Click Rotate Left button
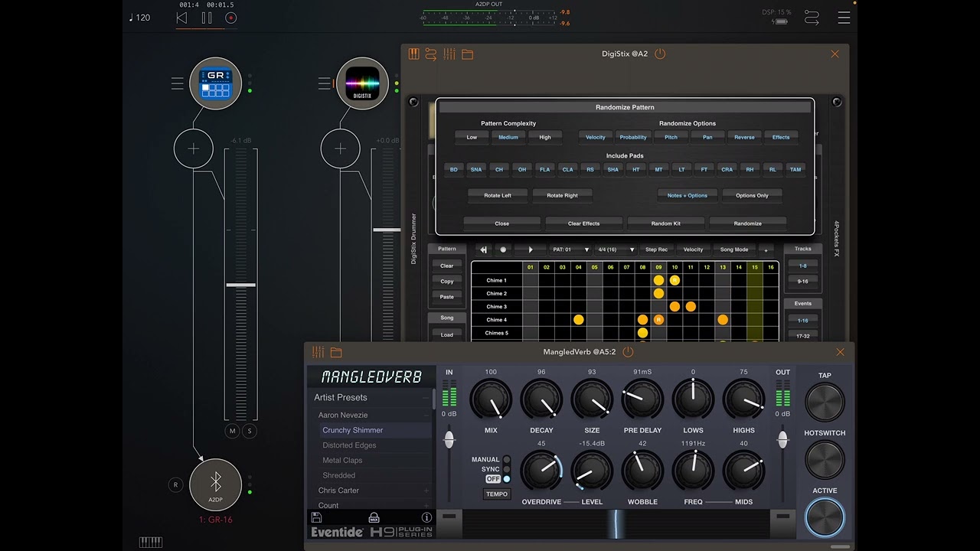The height and width of the screenshot is (551, 980). (x=497, y=196)
